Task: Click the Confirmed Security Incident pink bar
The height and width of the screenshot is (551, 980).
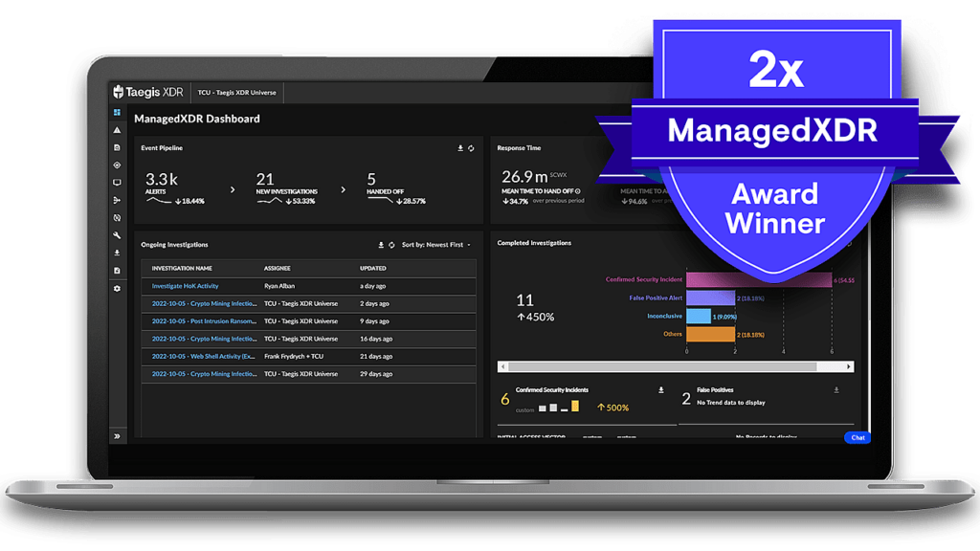Action: (759, 279)
